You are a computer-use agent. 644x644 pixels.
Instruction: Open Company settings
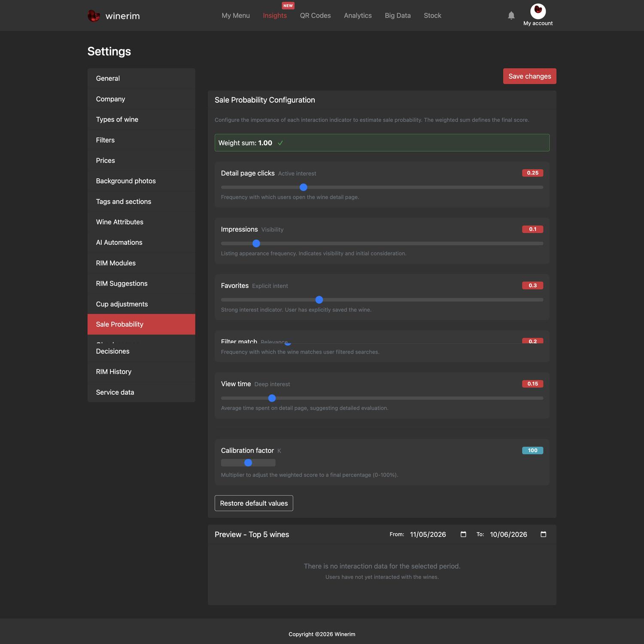pyautogui.click(x=141, y=99)
